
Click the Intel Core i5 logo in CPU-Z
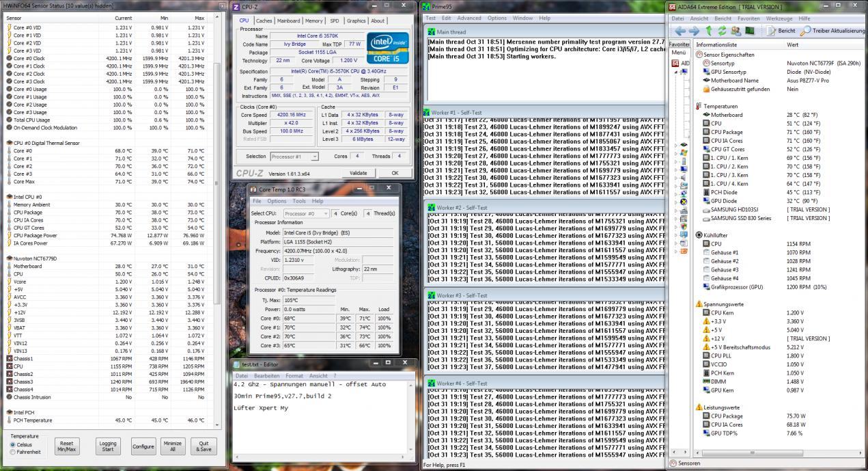pos(387,48)
